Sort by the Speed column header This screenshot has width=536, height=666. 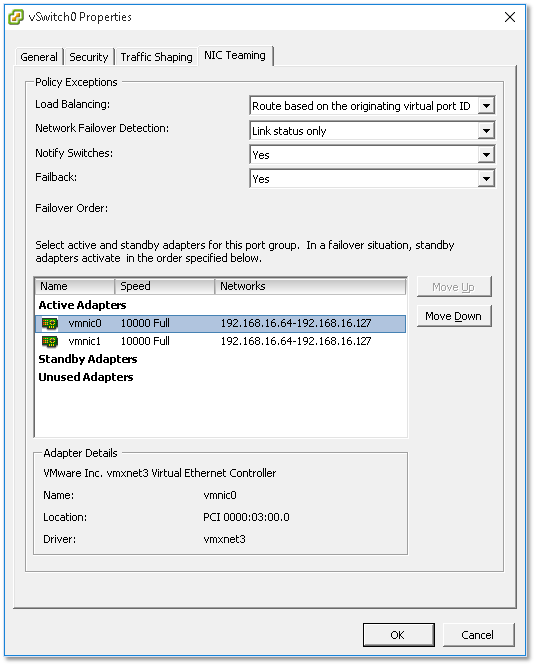coord(164,286)
